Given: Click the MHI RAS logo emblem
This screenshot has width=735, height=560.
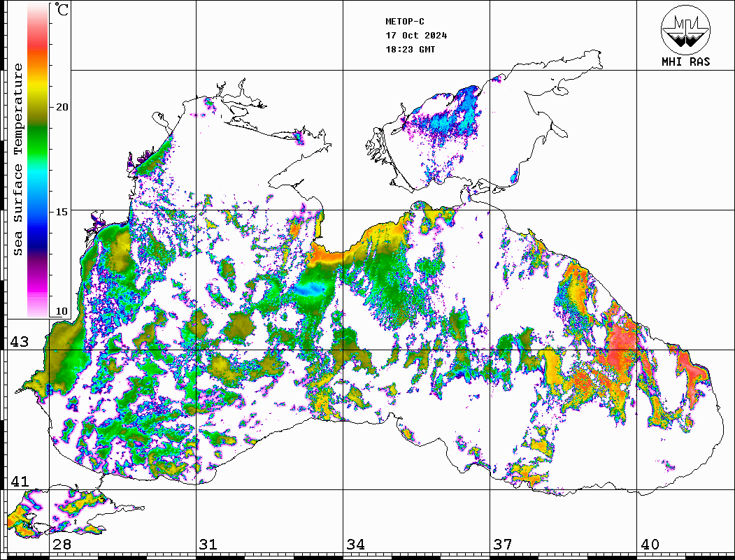Looking at the screenshot, I should click(686, 29).
